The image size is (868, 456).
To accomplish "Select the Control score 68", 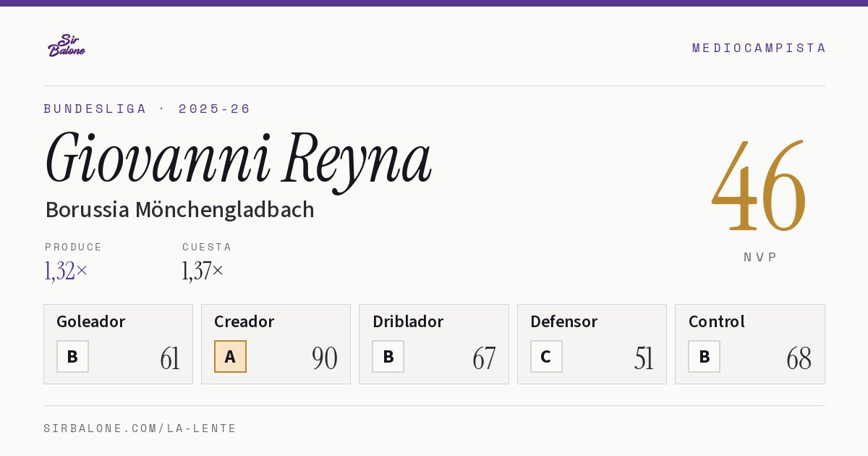I will coord(799,358).
